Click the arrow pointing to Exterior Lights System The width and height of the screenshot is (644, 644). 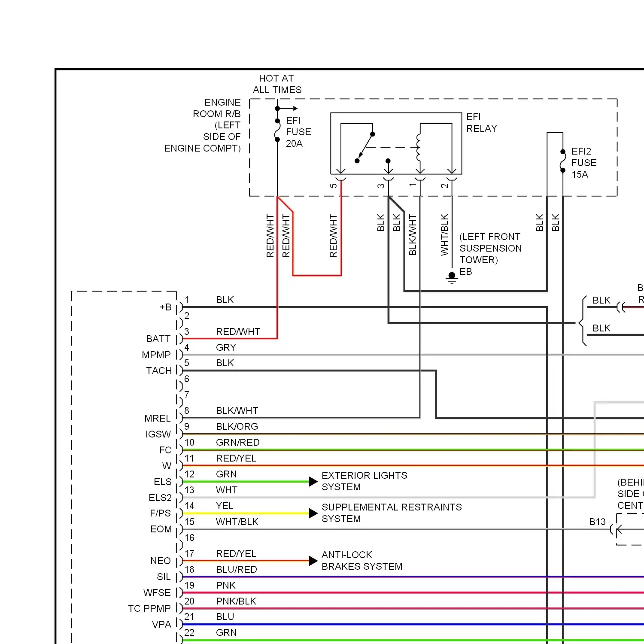click(x=313, y=482)
